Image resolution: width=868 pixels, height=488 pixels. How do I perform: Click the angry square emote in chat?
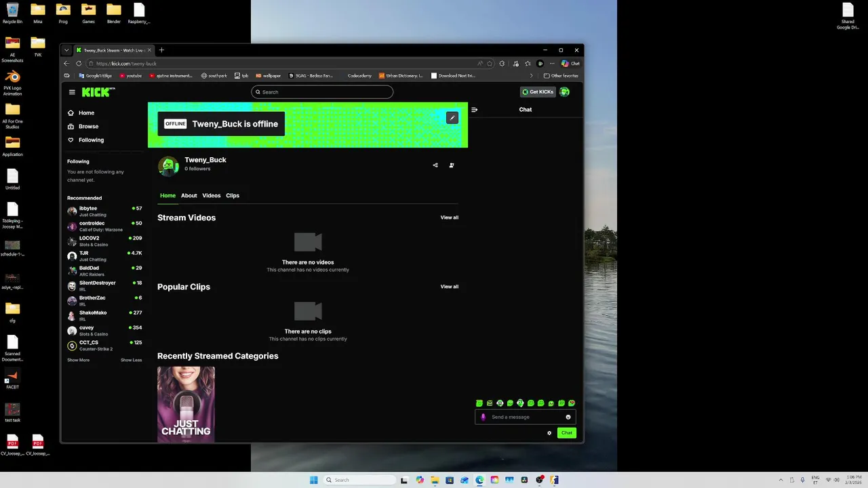490,403
